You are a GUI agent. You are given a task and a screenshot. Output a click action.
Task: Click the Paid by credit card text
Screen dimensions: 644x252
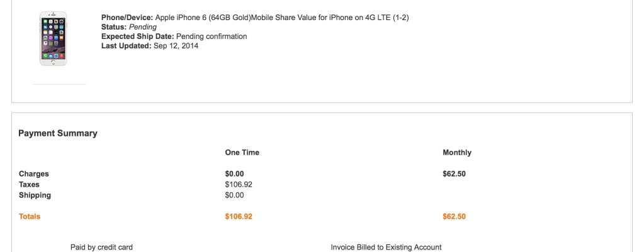(x=101, y=248)
